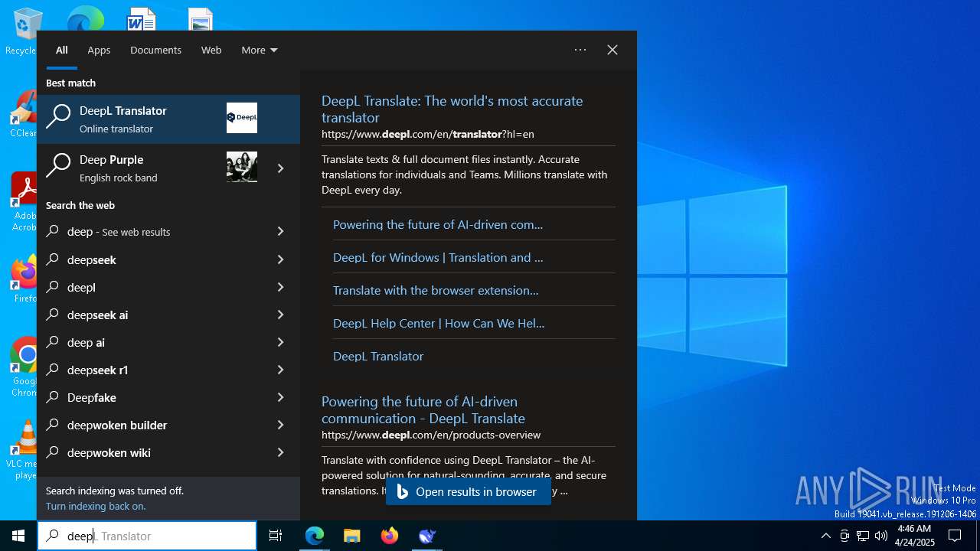Choose the 'deepseek r1' web suggestion
This screenshot has width=980, height=551.
click(149, 370)
